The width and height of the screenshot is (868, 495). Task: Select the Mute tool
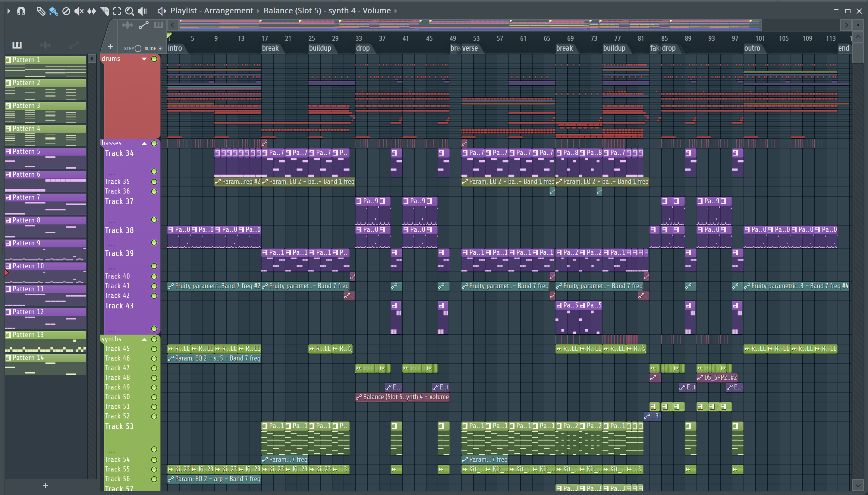79,11
